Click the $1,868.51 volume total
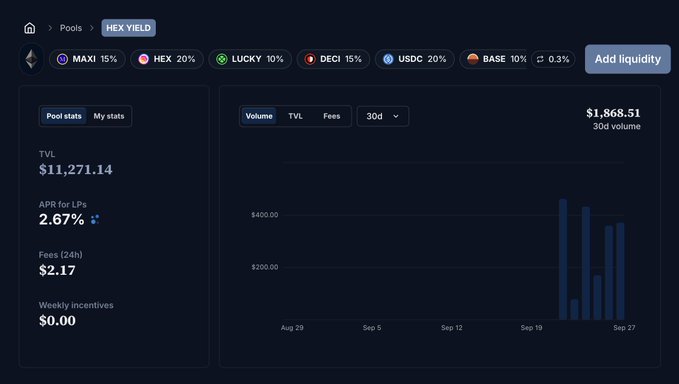Image resolution: width=679 pixels, height=384 pixels. click(x=613, y=113)
